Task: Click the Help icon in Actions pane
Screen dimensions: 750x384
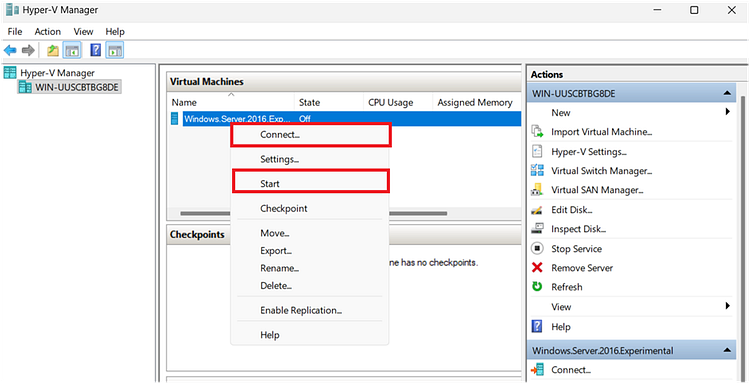Action: [x=538, y=327]
